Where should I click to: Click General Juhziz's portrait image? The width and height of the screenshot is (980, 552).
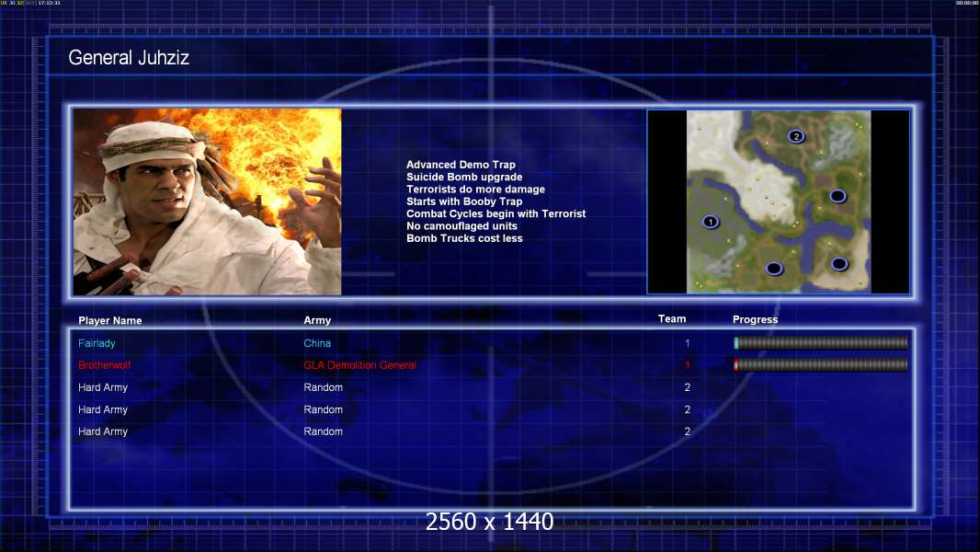[x=207, y=201]
